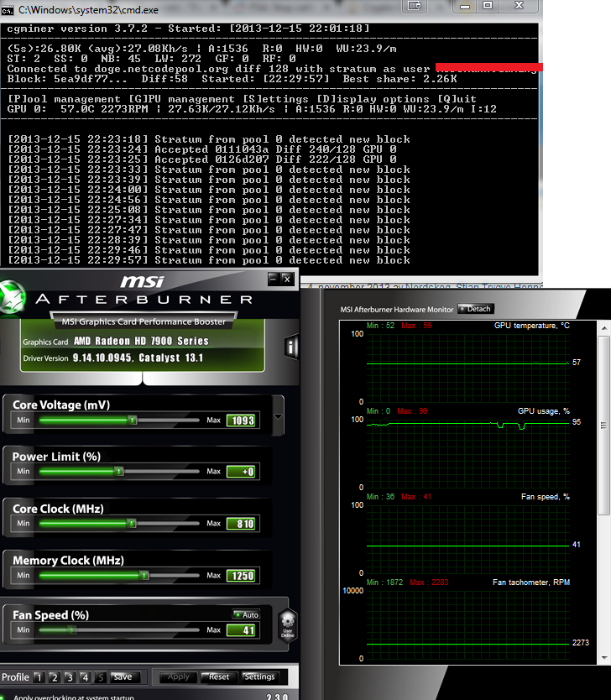Select Profile slot 3
611x700 pixels.
[x=70, y=677]
